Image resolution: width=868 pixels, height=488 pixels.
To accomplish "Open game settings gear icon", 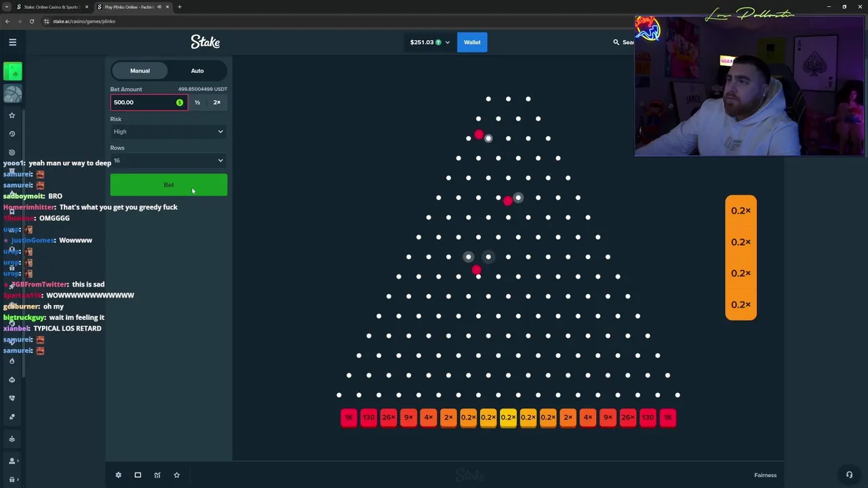I will click(x=118, y=475).
